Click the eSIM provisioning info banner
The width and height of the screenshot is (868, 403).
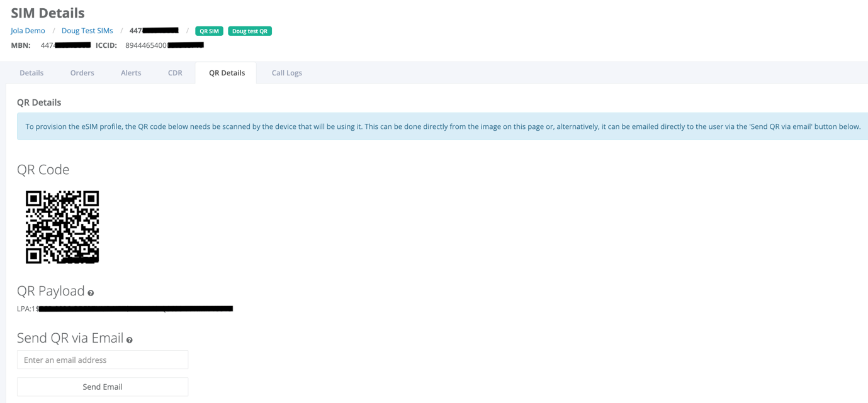pyautogui.click(x=442, y=126)
